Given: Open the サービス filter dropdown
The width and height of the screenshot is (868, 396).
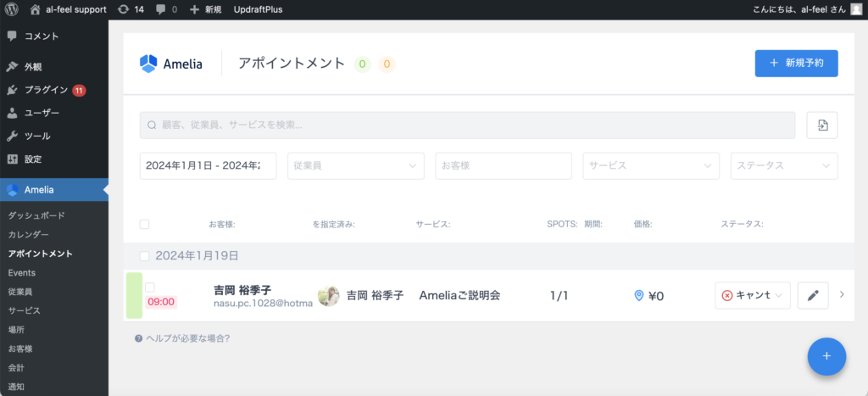Looking at the screenshot, I should tap(650, 166).
